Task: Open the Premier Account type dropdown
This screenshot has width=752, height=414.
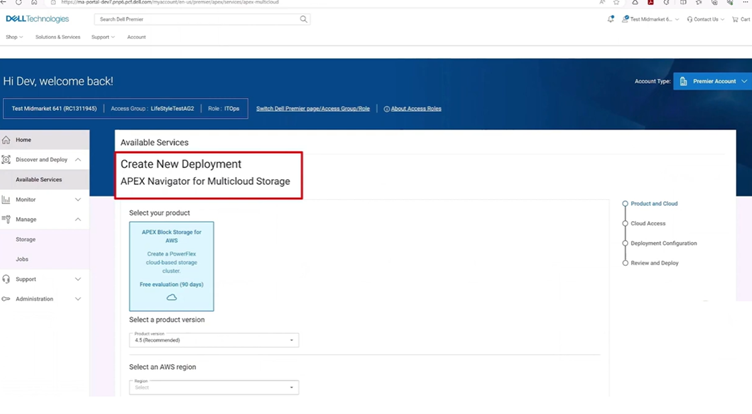Action: [713, 81]
